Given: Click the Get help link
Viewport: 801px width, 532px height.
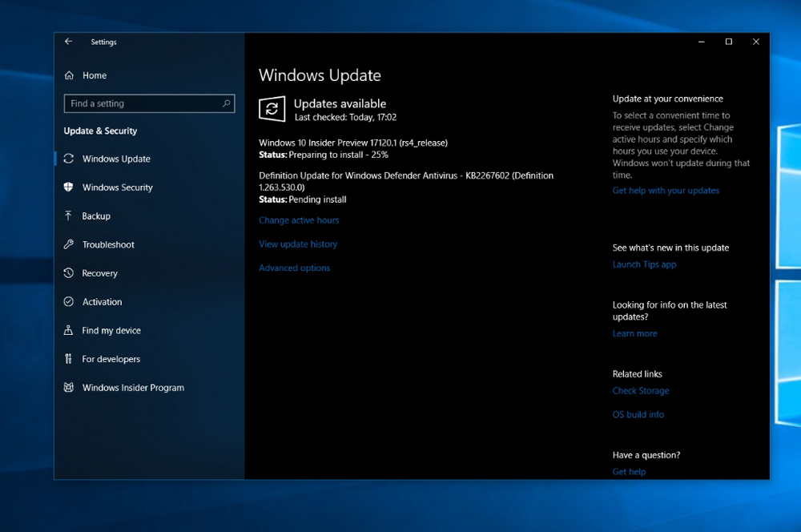Looking at the screenshot, I should point(629,472).
